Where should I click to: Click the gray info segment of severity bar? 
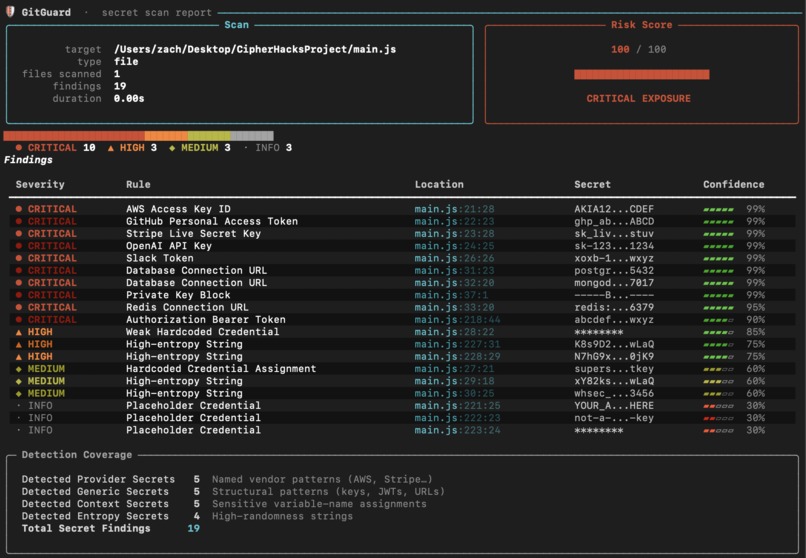[252, 136]
